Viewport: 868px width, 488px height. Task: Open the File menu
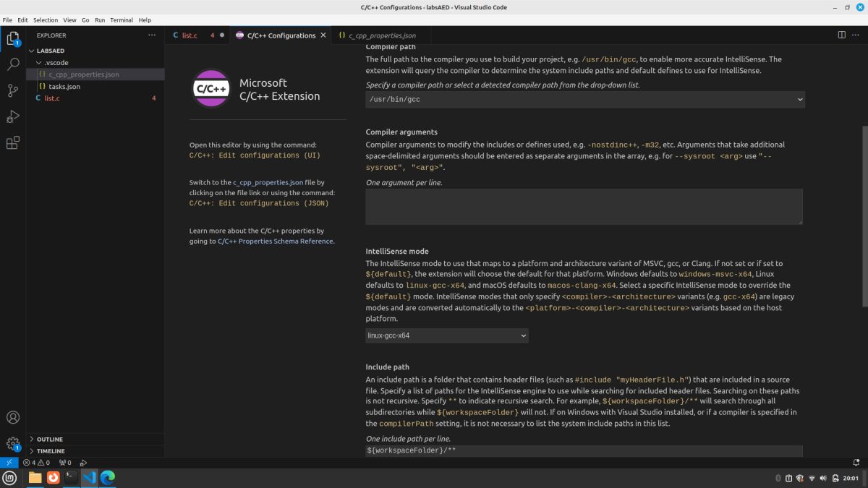tap(7, 20)
